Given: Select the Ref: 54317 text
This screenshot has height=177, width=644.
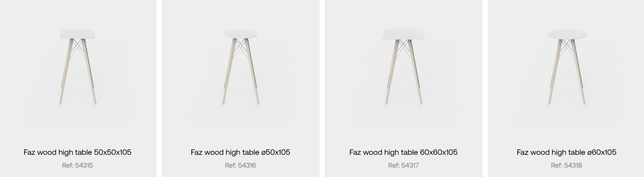Looking at the screenshot, I should (x=404, y=165).
